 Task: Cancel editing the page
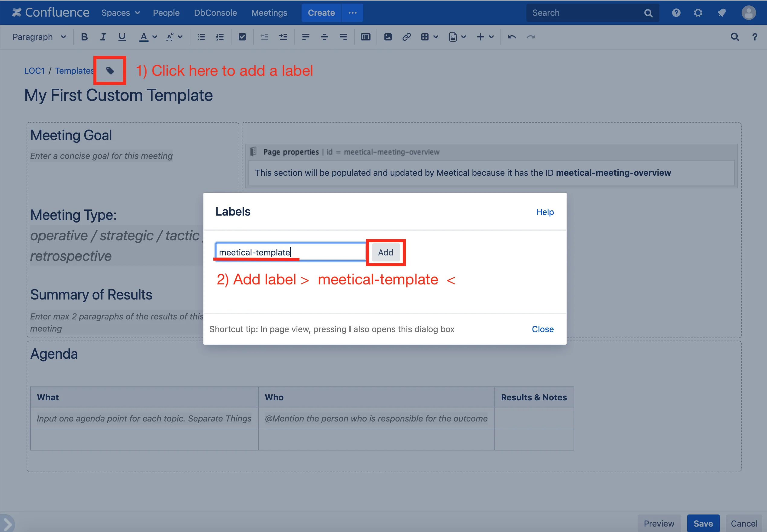pyautogui.click(x=744, y=523)
